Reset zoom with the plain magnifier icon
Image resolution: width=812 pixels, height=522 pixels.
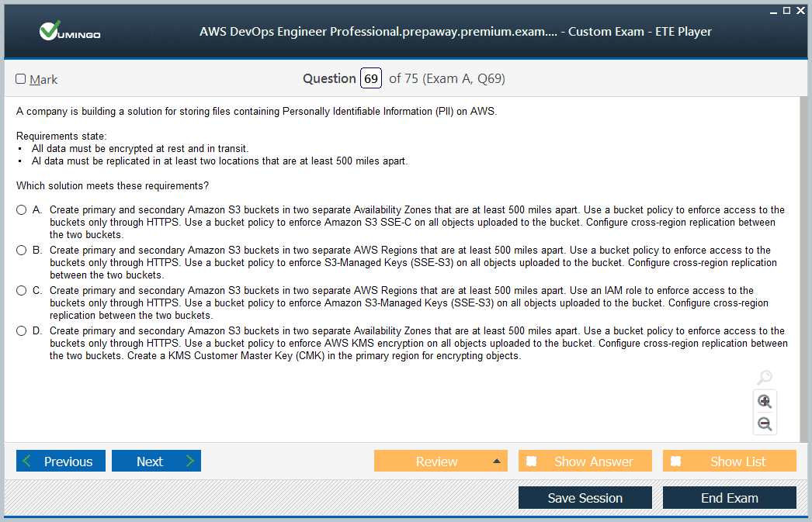(x=765, y=378)
